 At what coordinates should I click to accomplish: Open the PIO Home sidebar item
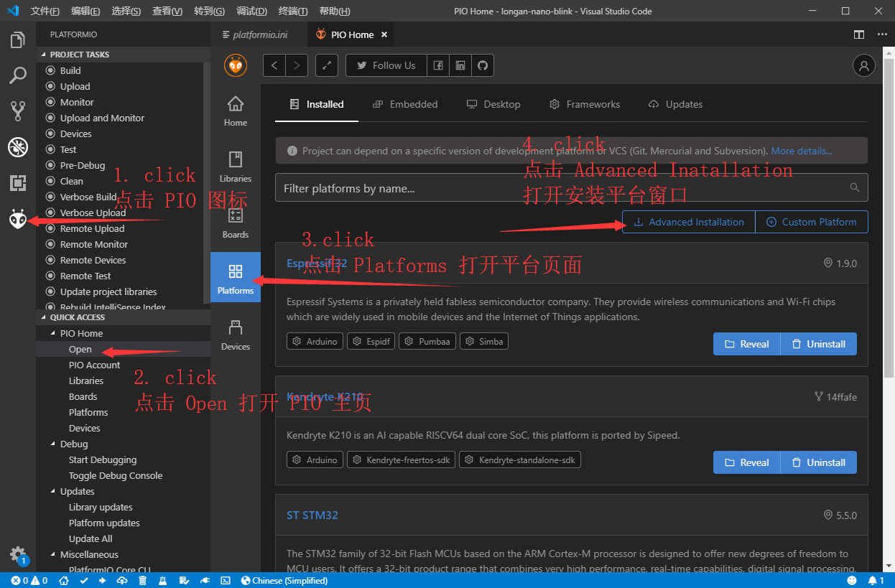(236, 111)
